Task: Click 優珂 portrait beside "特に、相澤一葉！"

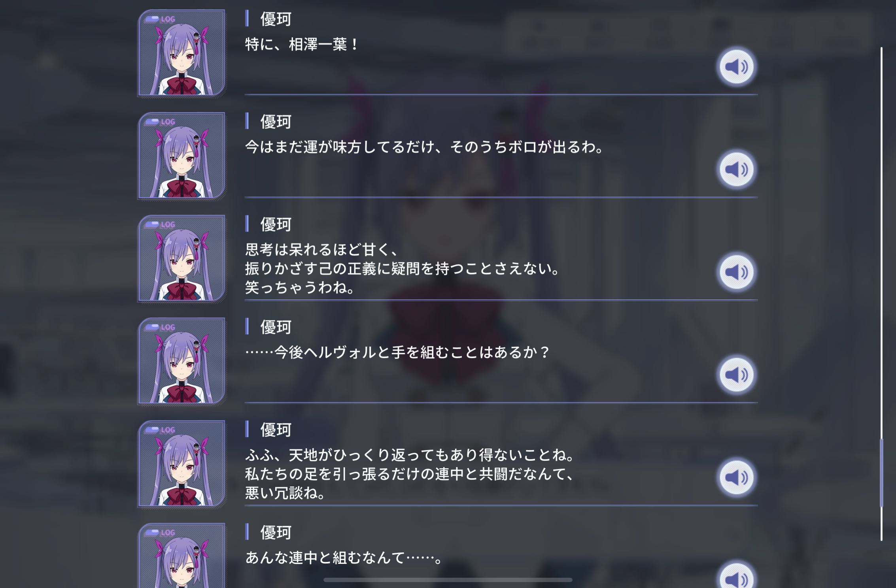Action: 181,53
